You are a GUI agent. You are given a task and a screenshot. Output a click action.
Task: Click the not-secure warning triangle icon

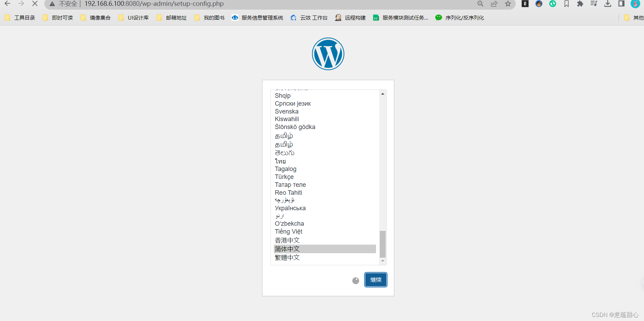pos(52,4)
